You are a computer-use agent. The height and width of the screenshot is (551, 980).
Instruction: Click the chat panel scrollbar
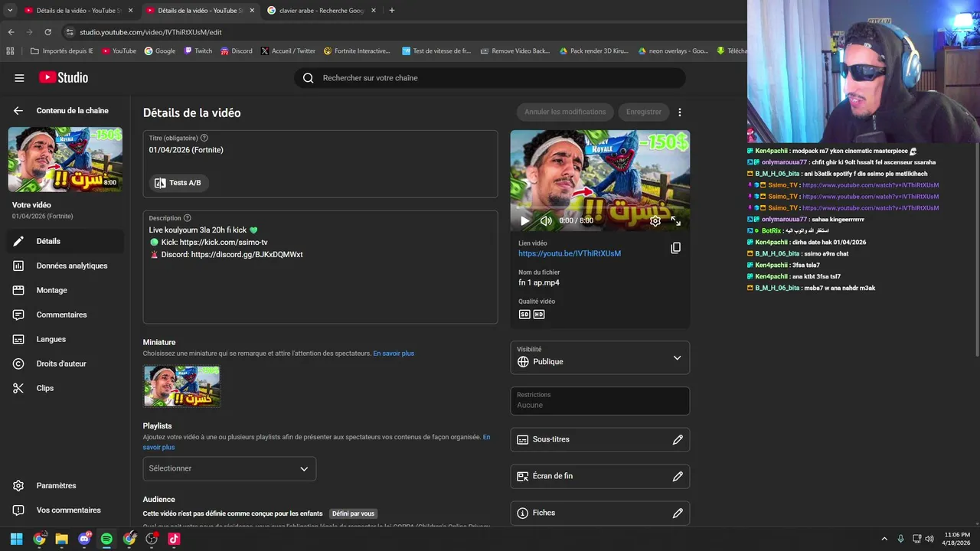click(977, 249)
